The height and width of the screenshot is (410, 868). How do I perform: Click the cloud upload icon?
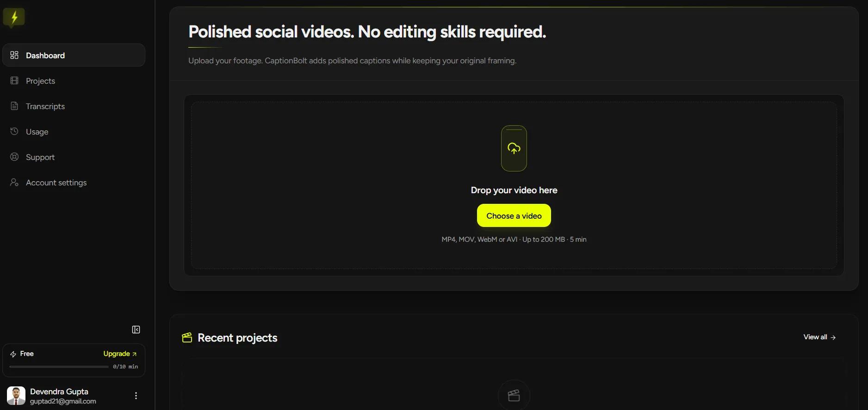[514, 148]
